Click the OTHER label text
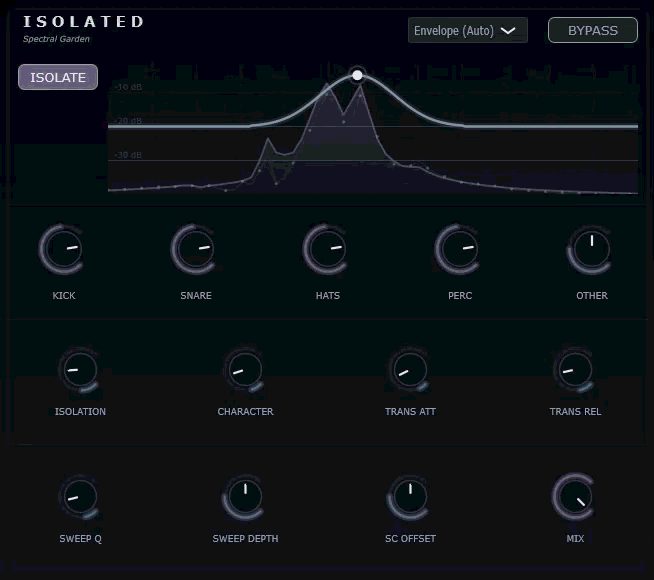The height and width of the screenshot is (580, 654). tap(592, 296)
